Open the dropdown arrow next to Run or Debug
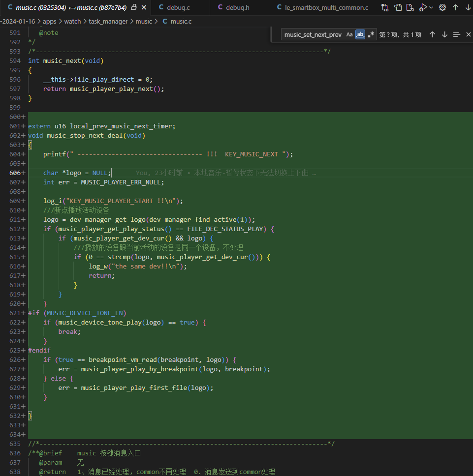 tap(431, 7)
